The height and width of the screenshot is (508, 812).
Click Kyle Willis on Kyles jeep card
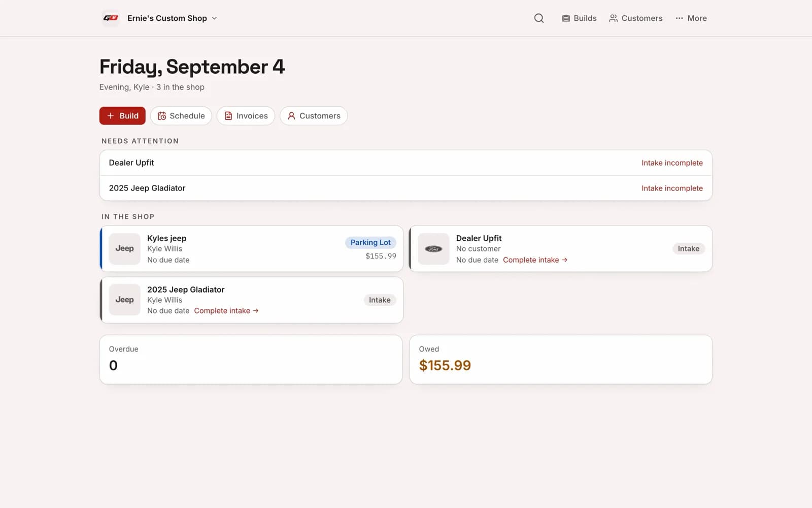[x=164, y=249]
